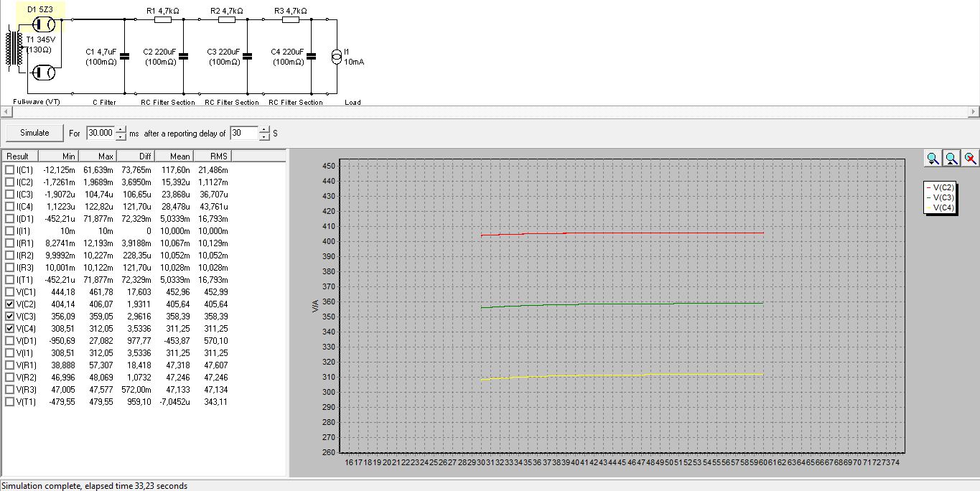Click the V(T1) max value 479,55
The image size is (980, 491).
[x=102, y=401]
